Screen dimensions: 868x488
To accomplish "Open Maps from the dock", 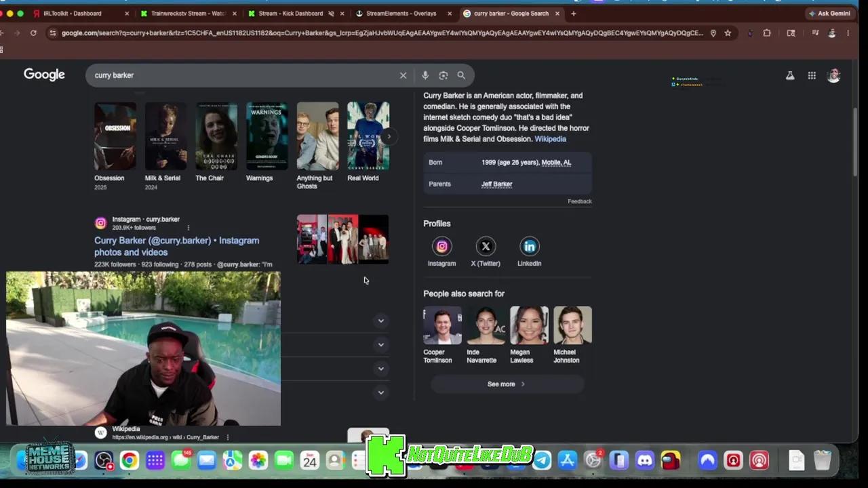I will pyautogui.click(x=233, y=461).
